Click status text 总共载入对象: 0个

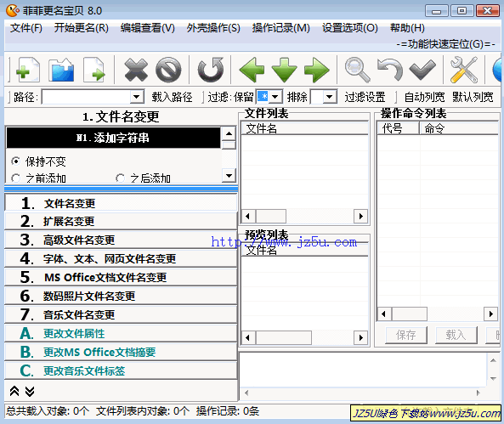[48, 410]
